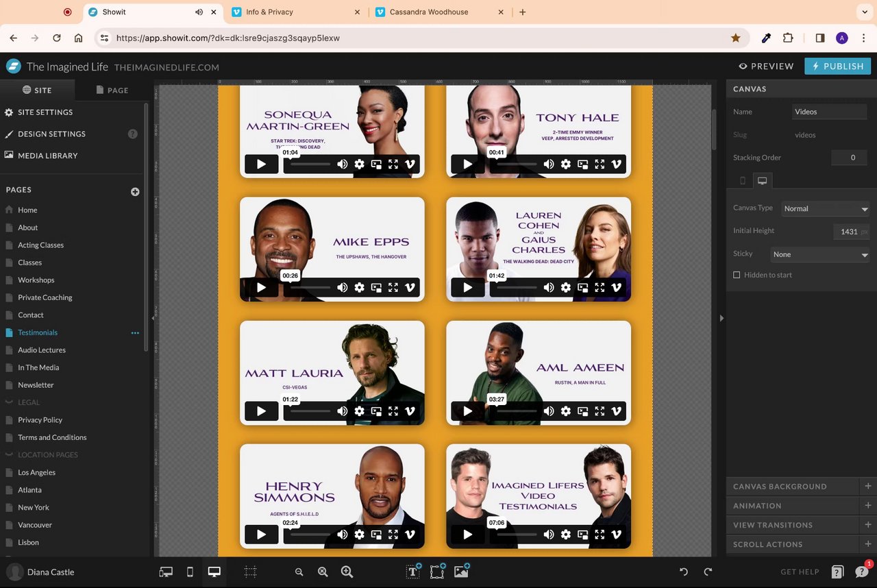Enter fullscreen on Tony Hale video

pos(600,164)
